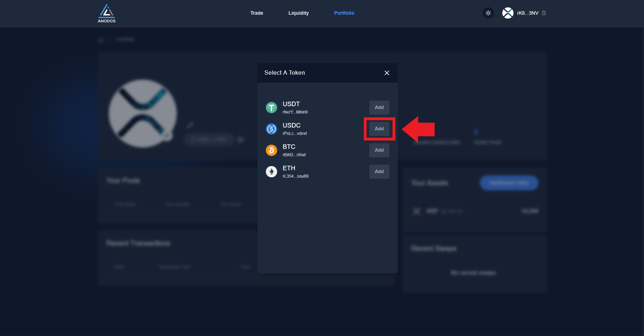This screenshot has height=336, width=644.
Task: Click the BTC Bitcoin token icon
Action: click(271, 150)
